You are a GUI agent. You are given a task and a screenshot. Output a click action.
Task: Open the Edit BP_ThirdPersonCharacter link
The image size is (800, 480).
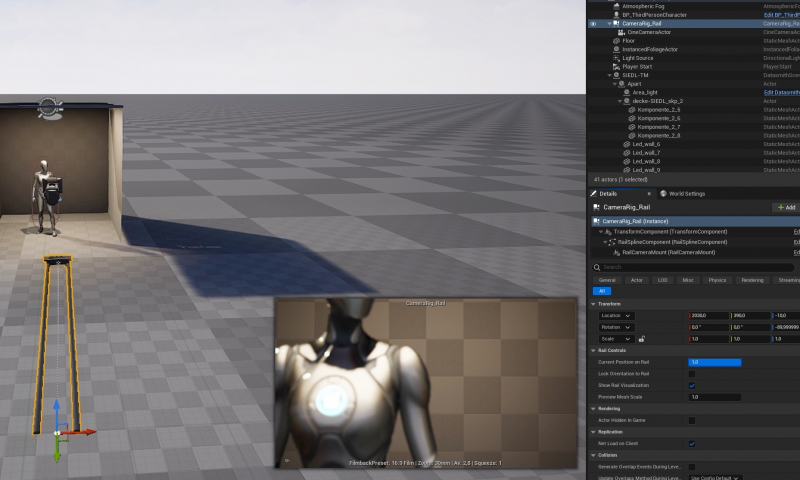[x=781, y=15]
